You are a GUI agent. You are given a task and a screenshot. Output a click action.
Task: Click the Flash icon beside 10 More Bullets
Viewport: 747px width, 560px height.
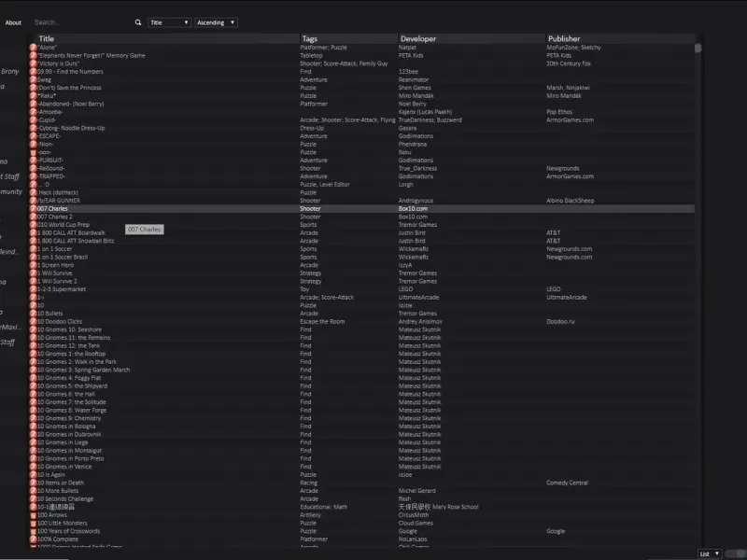point(34,491)
